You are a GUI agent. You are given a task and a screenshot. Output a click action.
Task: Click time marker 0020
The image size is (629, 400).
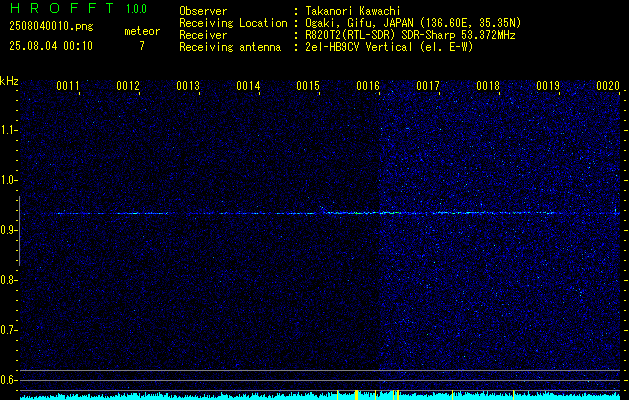(x=608, y=86)
